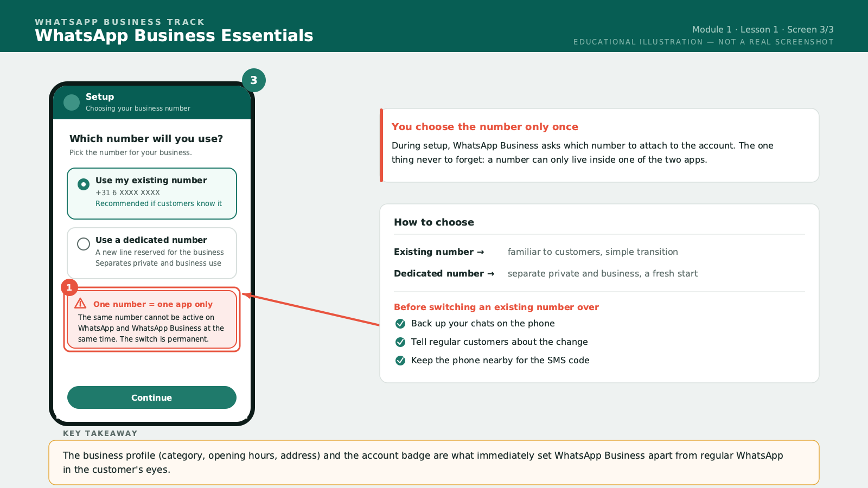
Task: Click 'EDUCATIONAL ILLUSTRATION — NOT A REAL SCREENSHOT' notice
Action: coord(704,42)
